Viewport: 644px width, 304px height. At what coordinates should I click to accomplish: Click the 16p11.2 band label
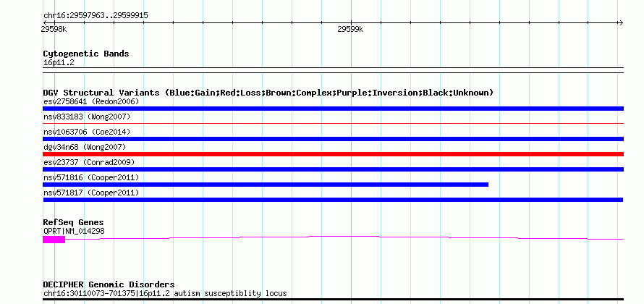click(59, 63)
